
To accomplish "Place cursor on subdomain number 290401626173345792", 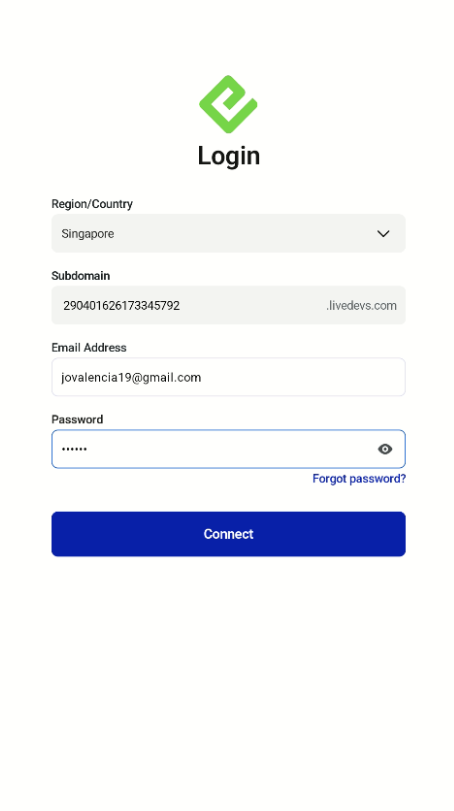I will (122, 306).
